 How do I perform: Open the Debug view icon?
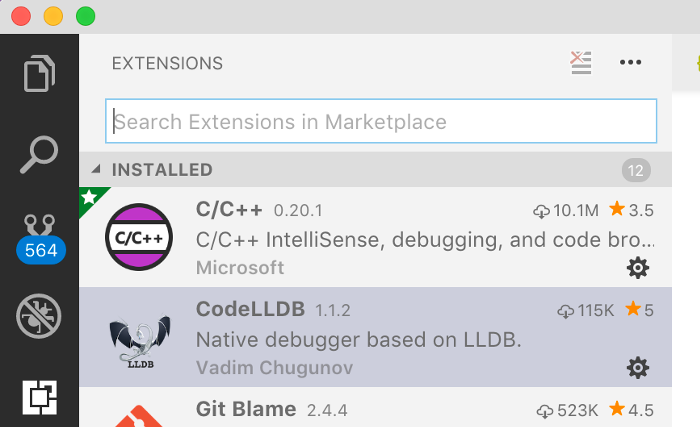39,316
